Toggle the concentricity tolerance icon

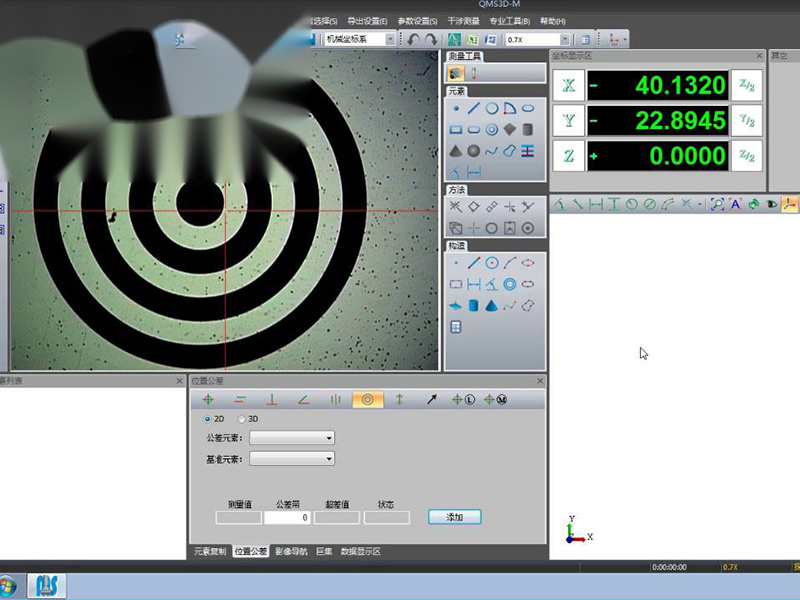(367, 399)
